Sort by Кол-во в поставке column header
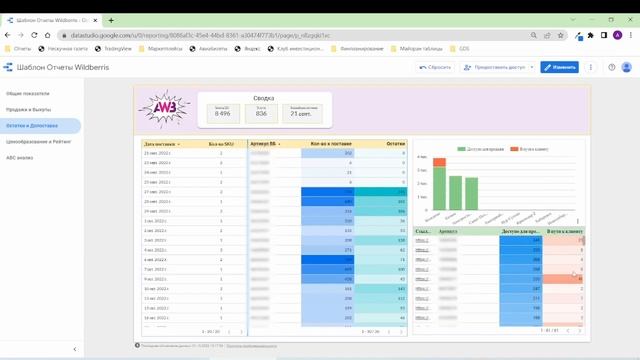Image resolution: width=640 pixels, height=360 pixels. pos(331,144)
